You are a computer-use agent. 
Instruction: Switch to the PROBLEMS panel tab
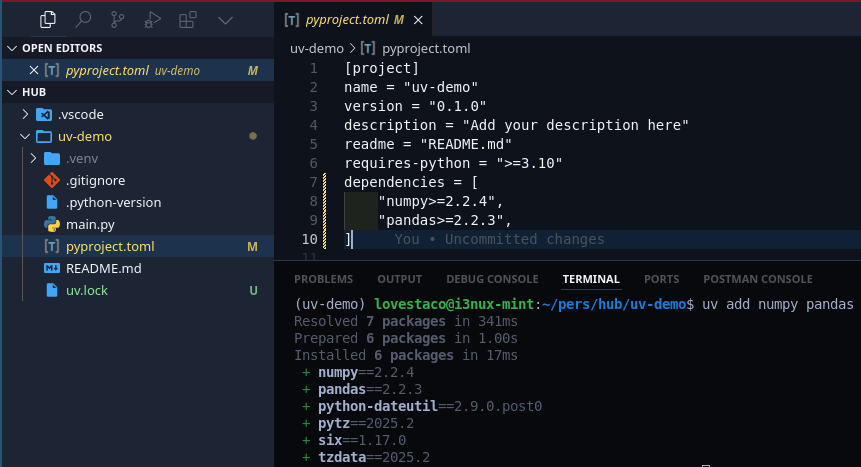pos(323,279)
